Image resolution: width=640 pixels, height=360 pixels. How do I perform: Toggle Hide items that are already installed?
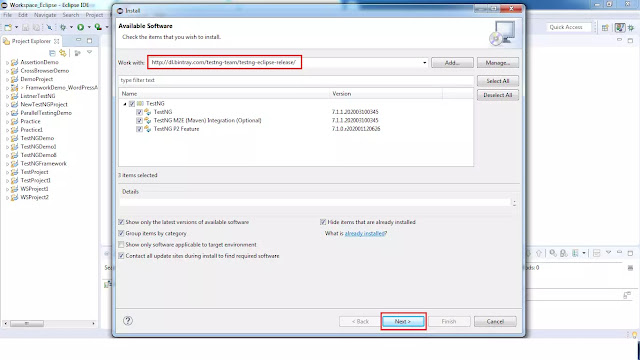pos(323,222)
